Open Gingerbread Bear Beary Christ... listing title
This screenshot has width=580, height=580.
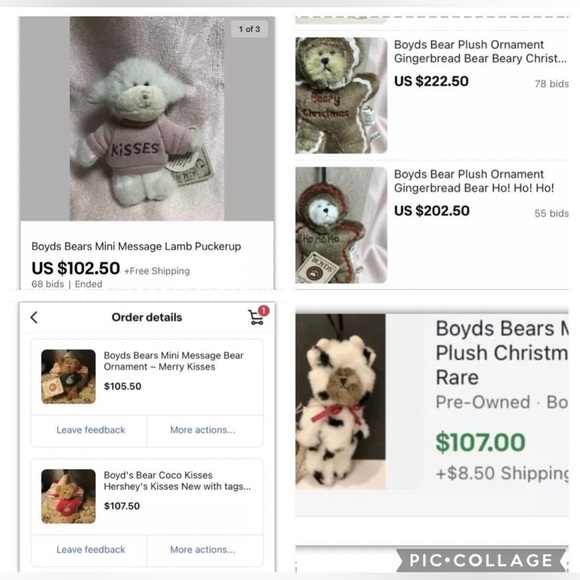pyautogui.click(x=480, y=51)
